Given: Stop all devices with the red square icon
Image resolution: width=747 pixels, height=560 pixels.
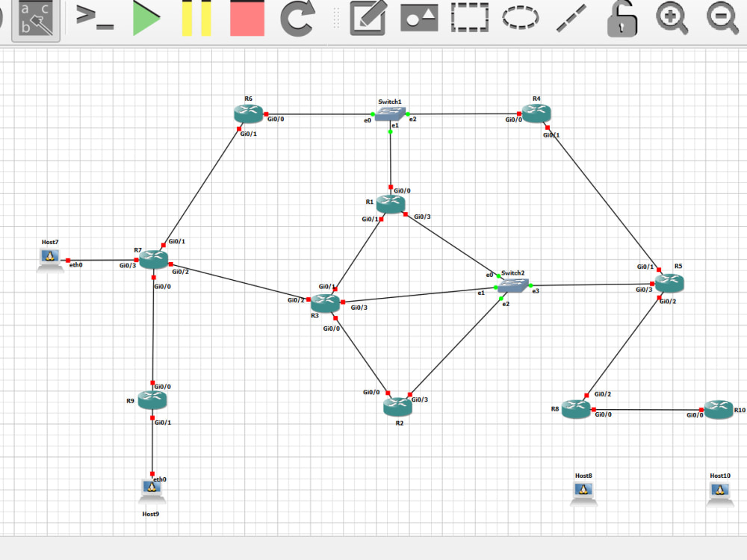Looking at the screenshot, I should point(247,19).
